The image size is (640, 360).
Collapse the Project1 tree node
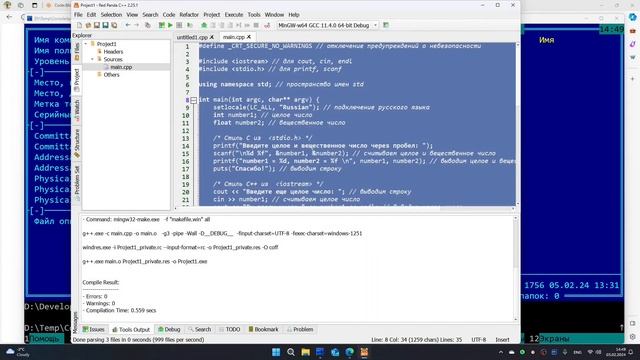click(x=86, y=44)
